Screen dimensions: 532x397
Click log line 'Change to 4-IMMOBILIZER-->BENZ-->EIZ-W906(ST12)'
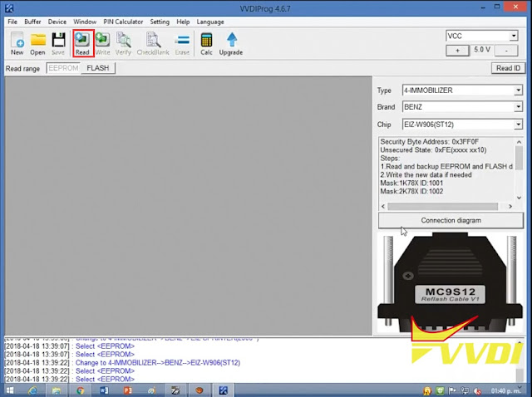[x=158, y=363]
